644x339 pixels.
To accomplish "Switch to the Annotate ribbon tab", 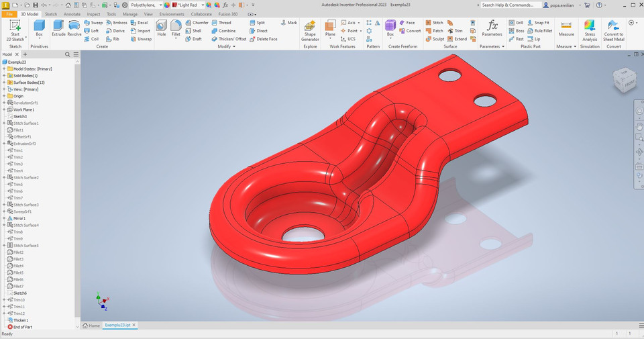I will (72, 14).
